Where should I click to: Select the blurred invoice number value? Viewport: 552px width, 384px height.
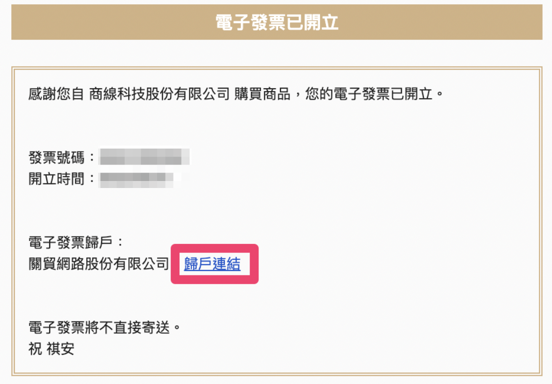[144, 157]
